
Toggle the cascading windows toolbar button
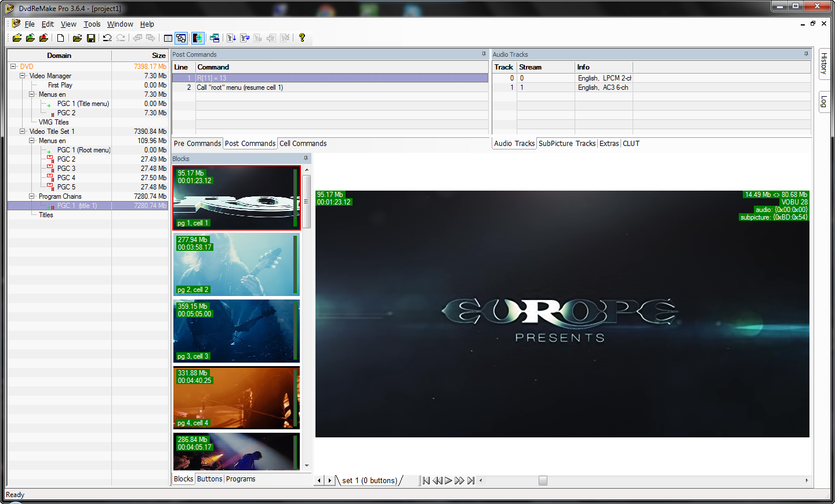pyautogui.click(x=181, y=38)
